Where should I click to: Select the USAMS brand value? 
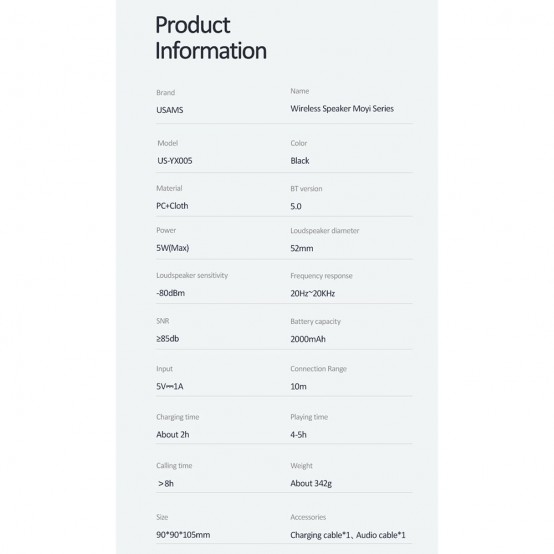170,110
